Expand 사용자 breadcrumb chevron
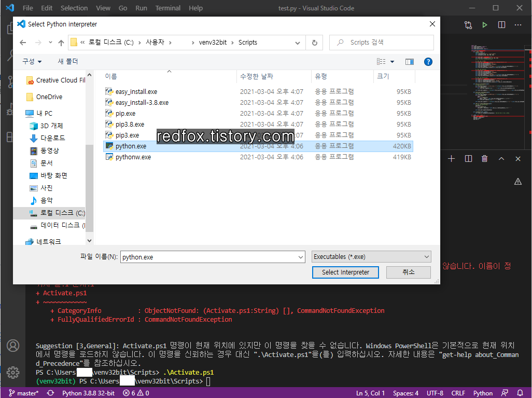 click(170, 43)
